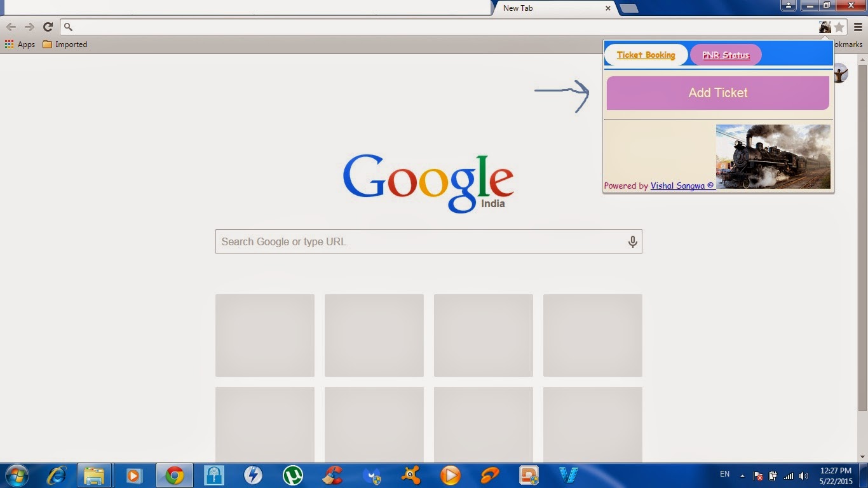Open the lightning bolt app in taskbar

pyautogui.click(x=254, y=475)
